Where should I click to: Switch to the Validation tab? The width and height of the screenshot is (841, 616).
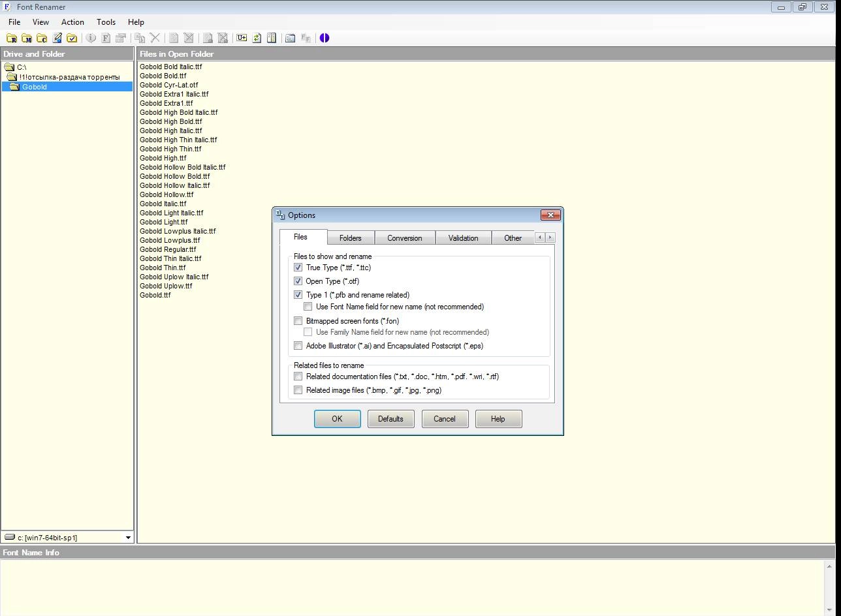pos(463,238)
